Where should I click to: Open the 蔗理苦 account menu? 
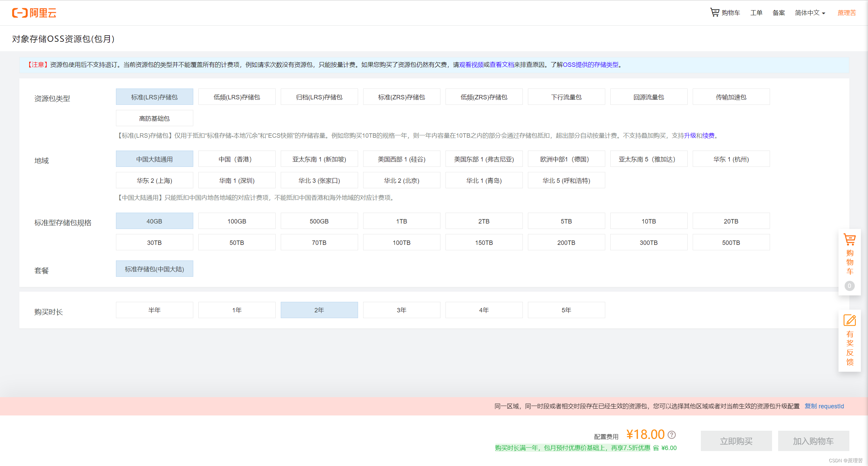point(847,13)
